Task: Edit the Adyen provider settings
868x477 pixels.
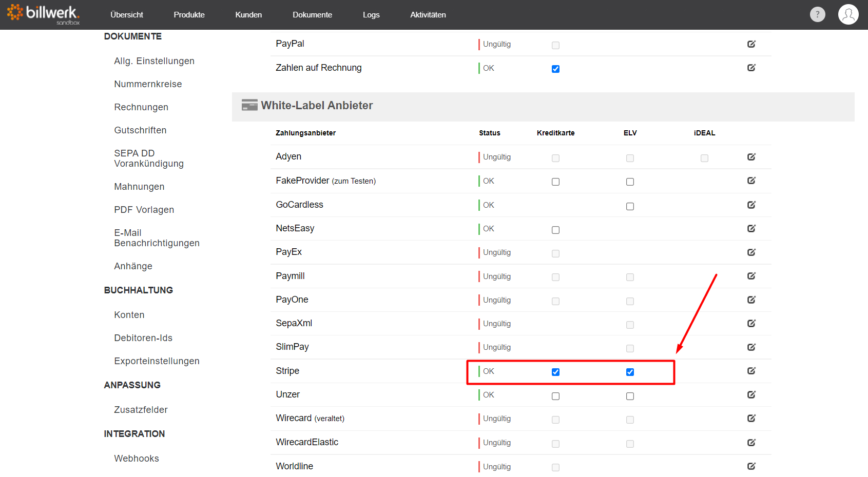Action: pos(751,157)
